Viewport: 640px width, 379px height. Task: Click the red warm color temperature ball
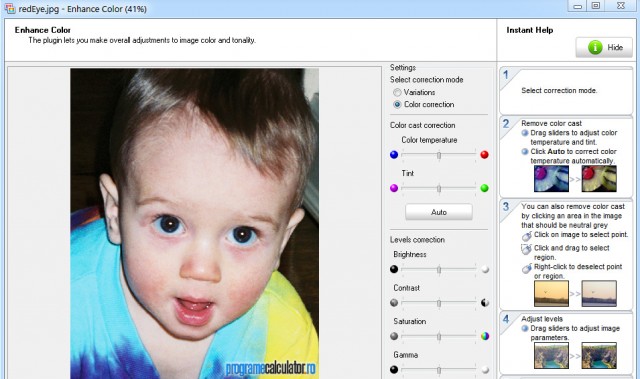coord(484,155)
